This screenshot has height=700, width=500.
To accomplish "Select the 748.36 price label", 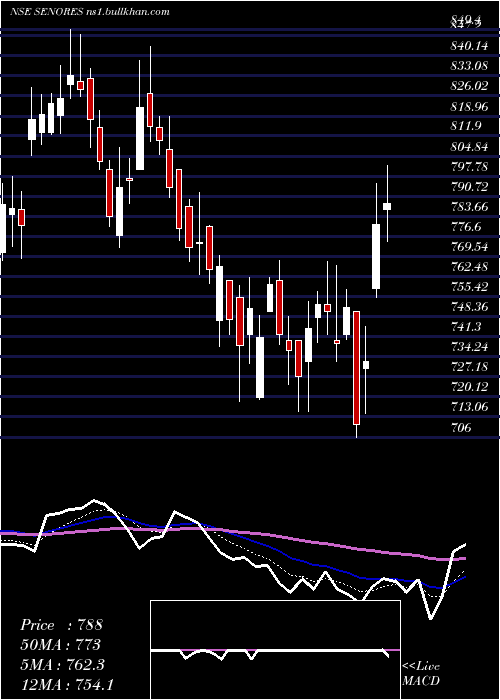I will (x=469, y=307).
